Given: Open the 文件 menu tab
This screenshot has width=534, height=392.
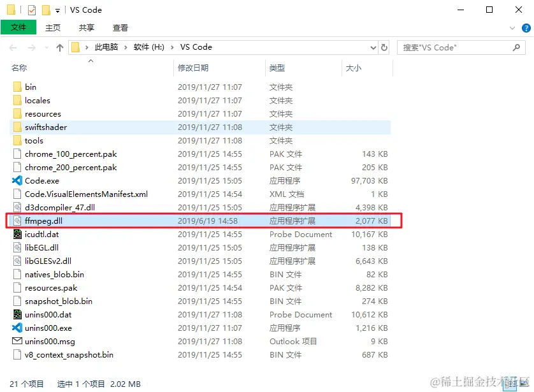Looking at the screenshot, I should [18, 27].
